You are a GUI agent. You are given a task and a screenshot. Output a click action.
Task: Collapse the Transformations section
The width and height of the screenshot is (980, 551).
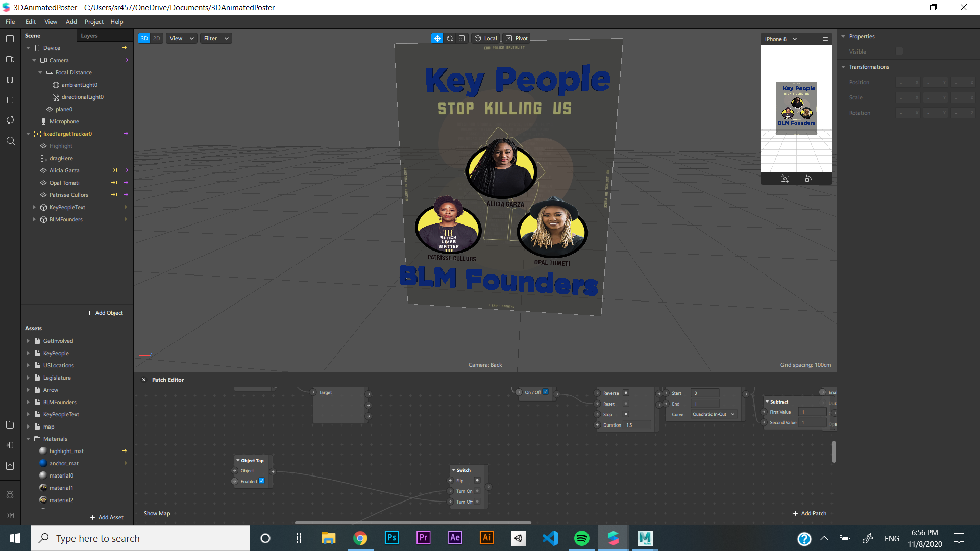843,67
